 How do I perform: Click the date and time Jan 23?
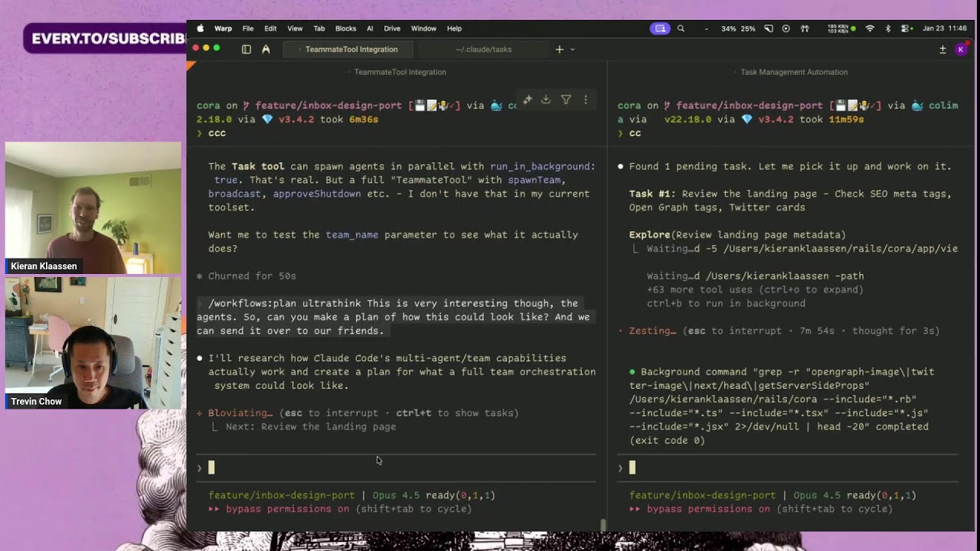pos(945,28)
